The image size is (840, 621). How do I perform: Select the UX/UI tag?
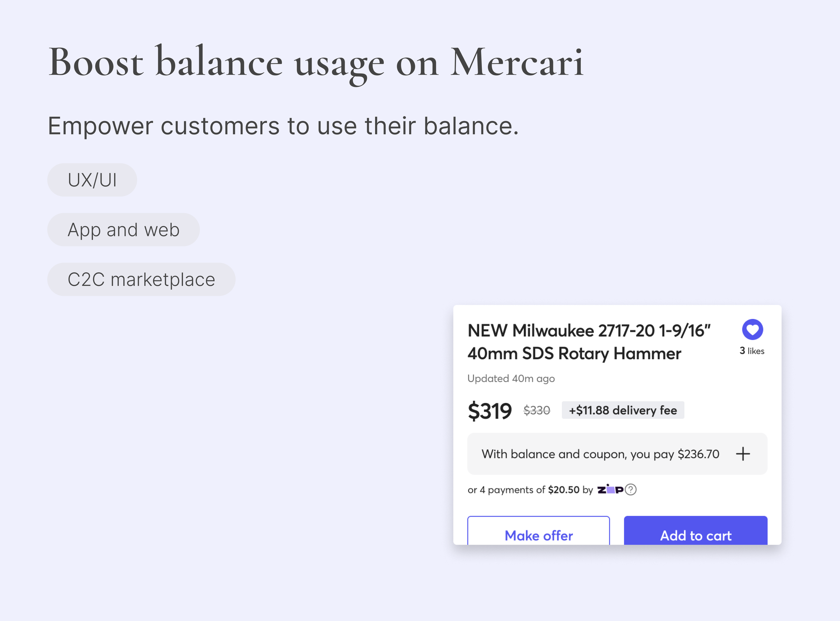pyautogui.click(x=92, y=180)
